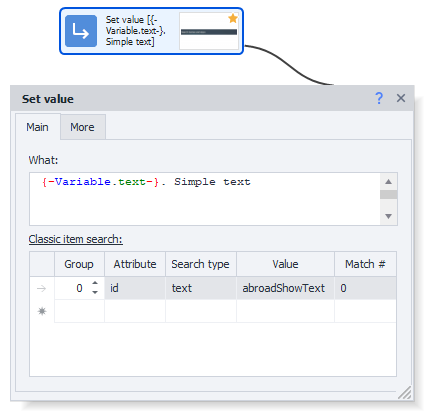This screenshot has height=414, width=424.
Task: Click the resize grip at dialog corner
Action: [405, 392]
